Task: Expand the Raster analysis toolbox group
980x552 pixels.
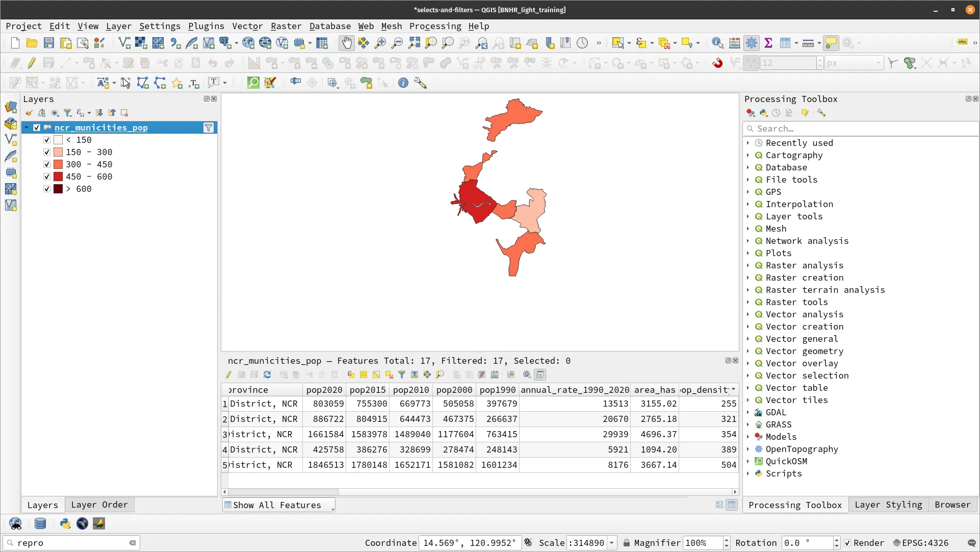Action: coord(748,265)
